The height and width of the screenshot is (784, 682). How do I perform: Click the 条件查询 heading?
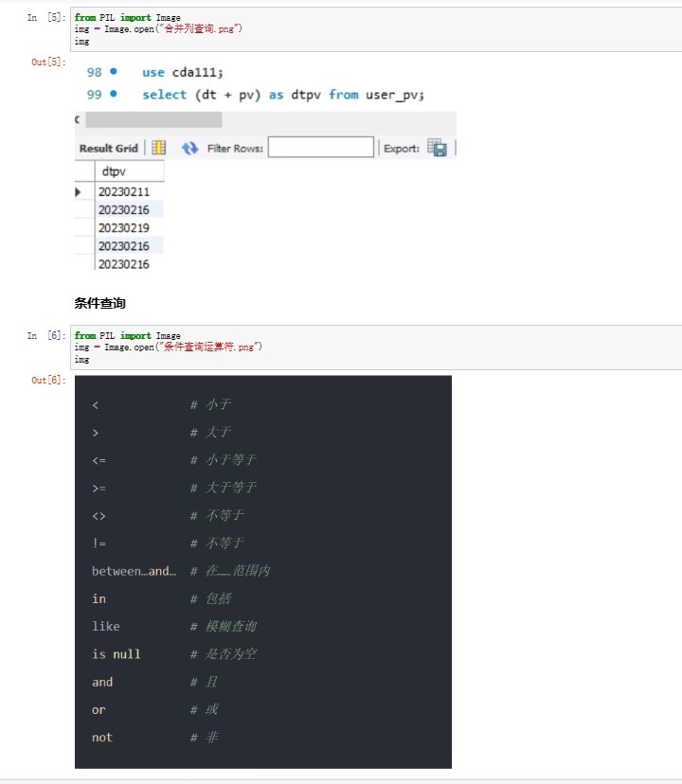coord(99,303)
